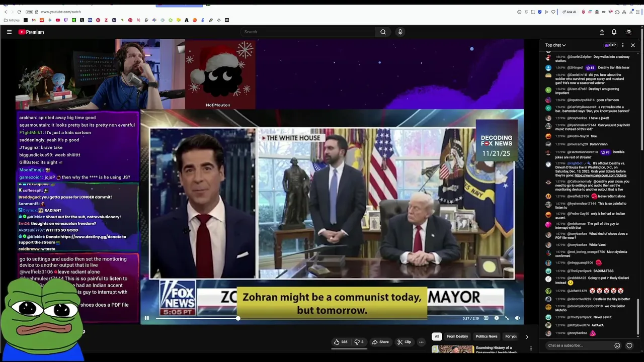The height and width of the screenshot is (362, 644).
Task: Open browser heart/bookmark icon in toolbar
Action: coord(553,12)
